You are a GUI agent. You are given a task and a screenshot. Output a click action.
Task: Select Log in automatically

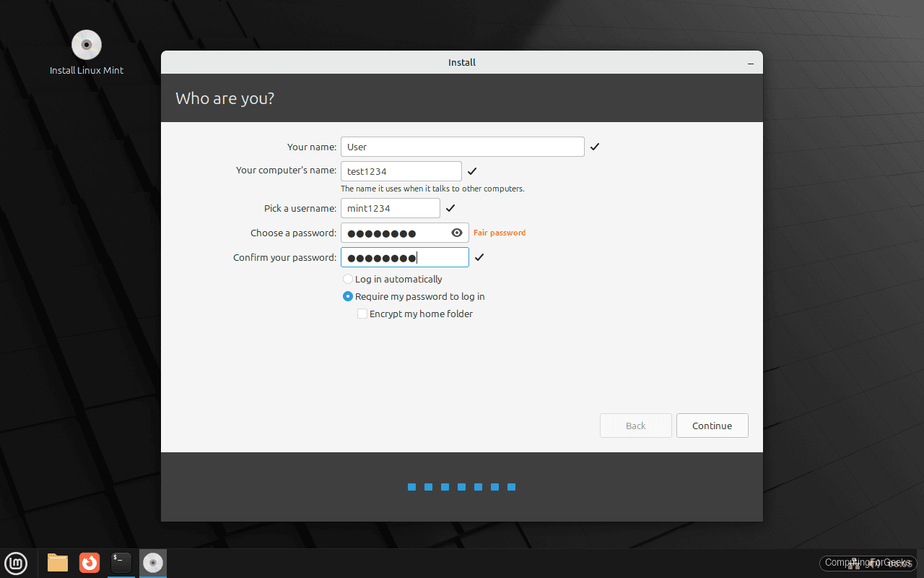pos(348,279)
